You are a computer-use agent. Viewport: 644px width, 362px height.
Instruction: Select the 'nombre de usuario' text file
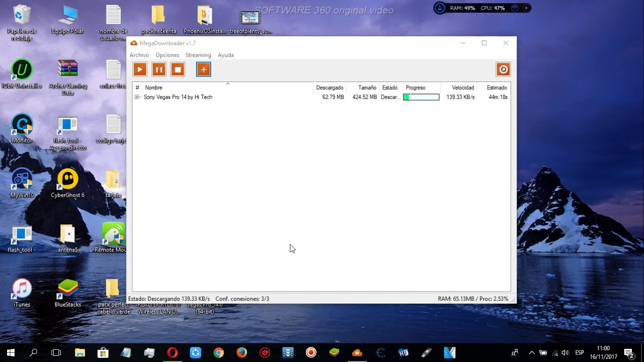click(113, 23)
